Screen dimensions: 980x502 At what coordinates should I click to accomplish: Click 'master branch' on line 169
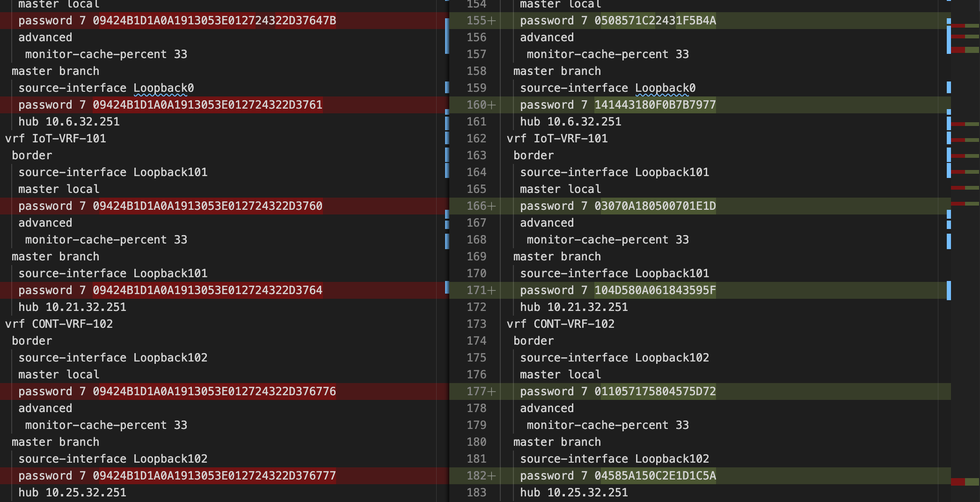tap(557, 257)
